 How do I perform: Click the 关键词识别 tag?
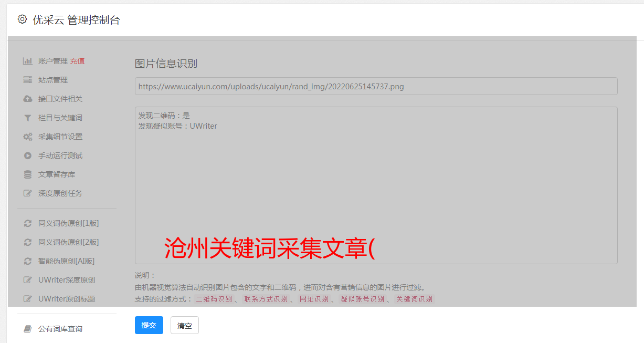[x=414, y=299]
